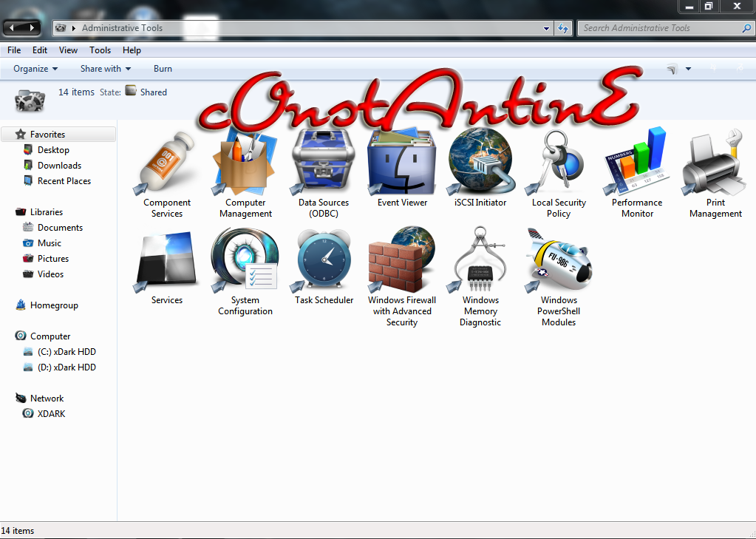Open the Edit menu
756x539 pixels.
click(x=39, y=50)
